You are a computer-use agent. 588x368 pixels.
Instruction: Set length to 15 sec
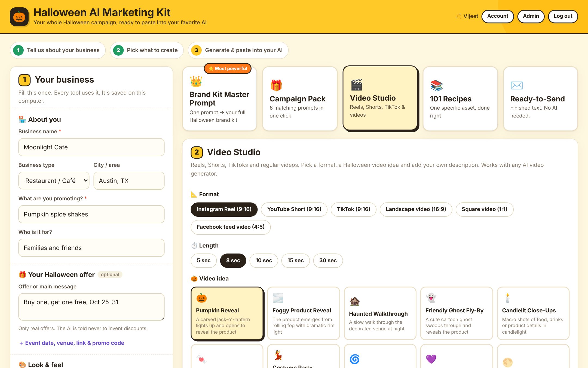coord(295,261)
